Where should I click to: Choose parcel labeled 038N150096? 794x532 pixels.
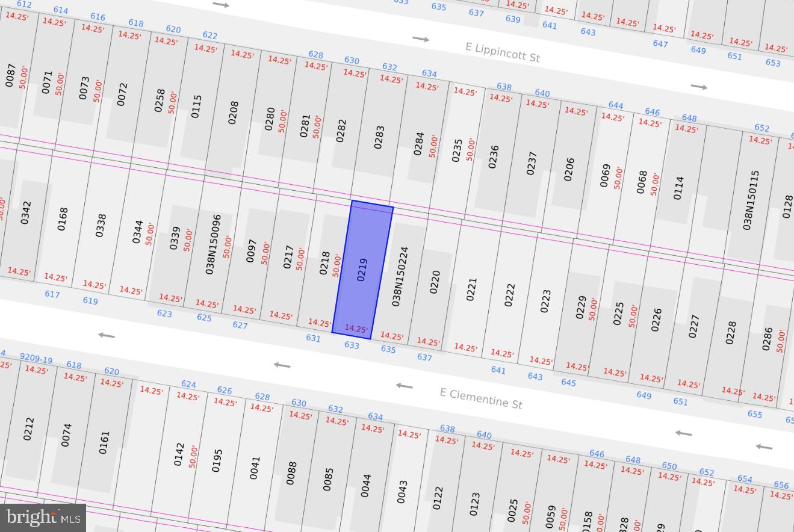point(213,244)
